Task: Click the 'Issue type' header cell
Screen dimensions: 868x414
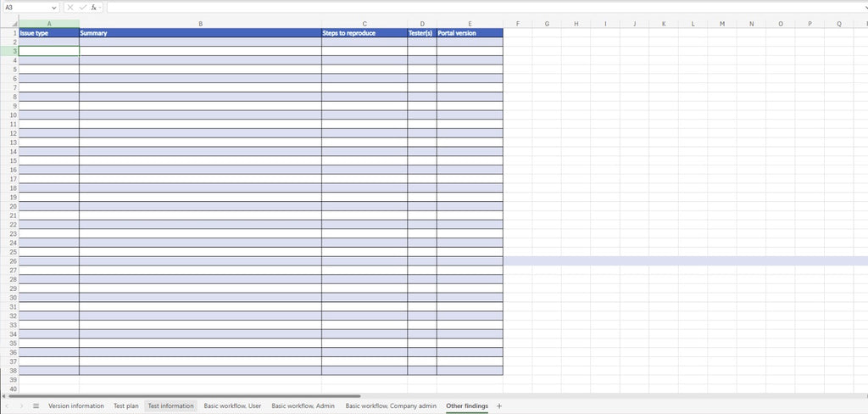Action: [49, 33]
